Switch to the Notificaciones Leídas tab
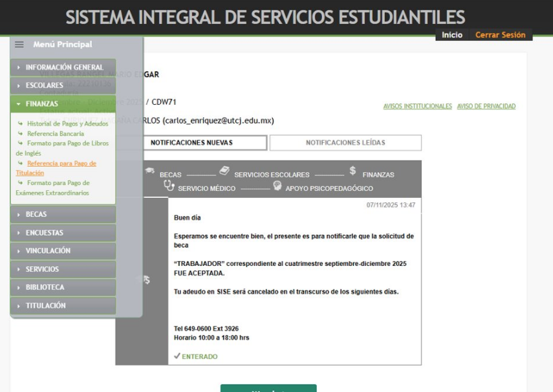Screen dimensions: 553x392 345,142
